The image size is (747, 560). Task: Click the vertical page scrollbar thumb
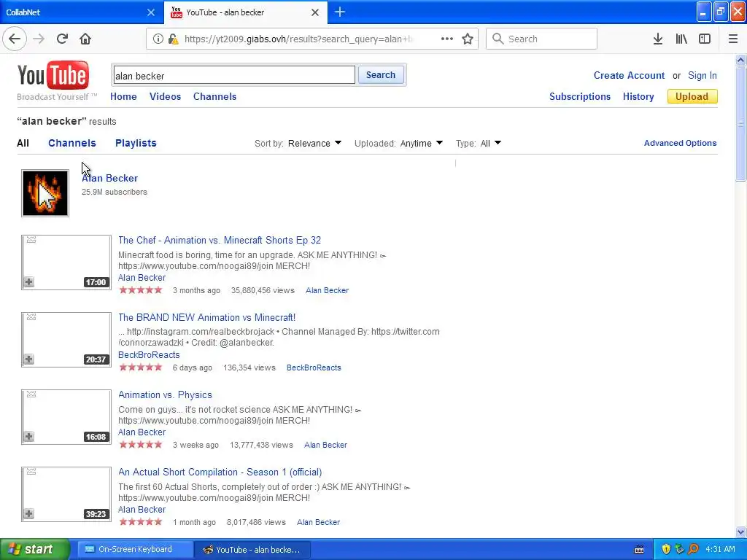741,124
